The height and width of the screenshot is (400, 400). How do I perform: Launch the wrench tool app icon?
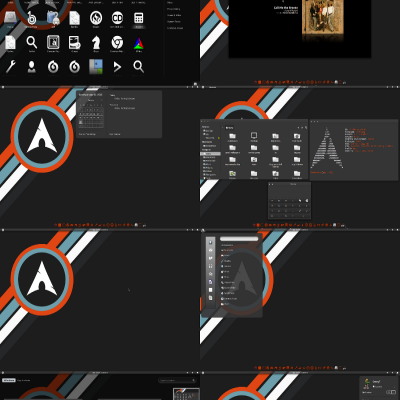click(10, 67)
